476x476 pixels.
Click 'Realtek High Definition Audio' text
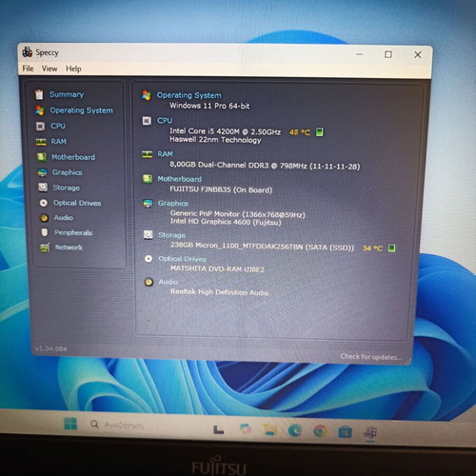220,292
